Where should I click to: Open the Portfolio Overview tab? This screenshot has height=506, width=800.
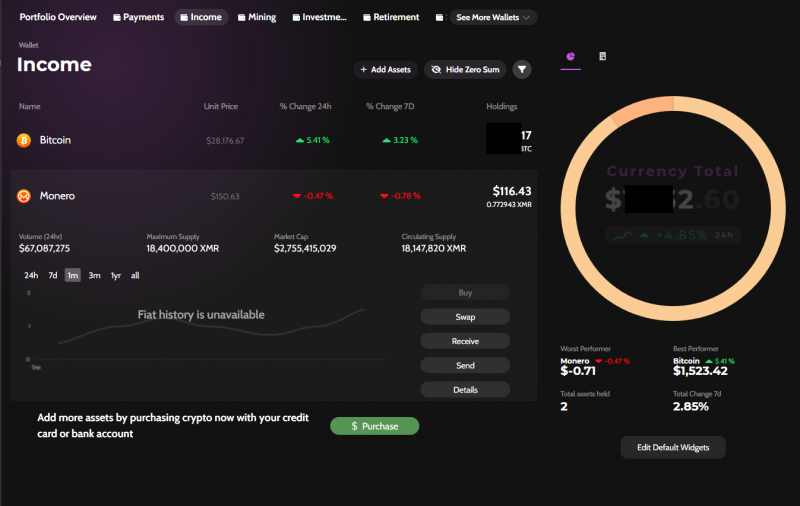(x=58, y=18)
